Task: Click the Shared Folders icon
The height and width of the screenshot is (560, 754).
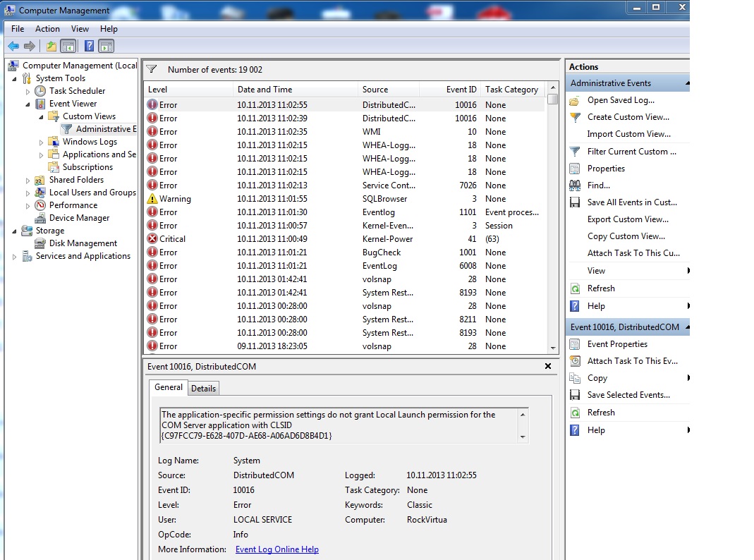Action: [40, 180]
